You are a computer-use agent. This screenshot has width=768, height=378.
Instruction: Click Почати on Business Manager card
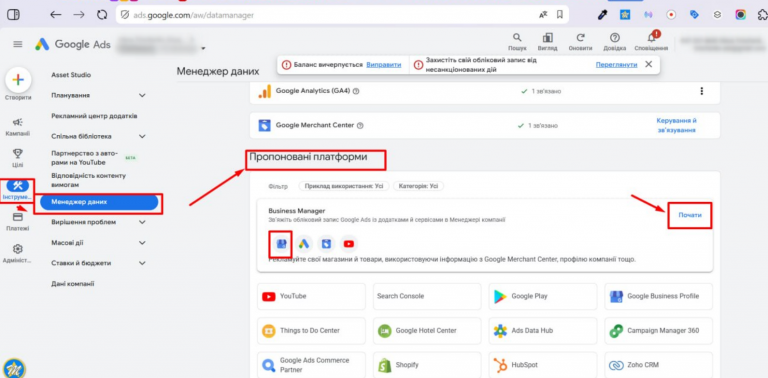pyautogui.click(x=689, y=215)
